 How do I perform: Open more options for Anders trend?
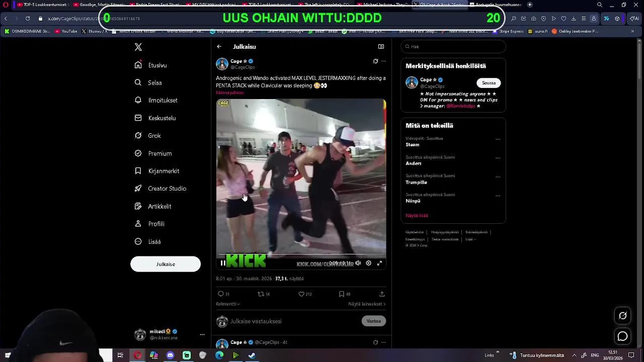coord(498,158)
